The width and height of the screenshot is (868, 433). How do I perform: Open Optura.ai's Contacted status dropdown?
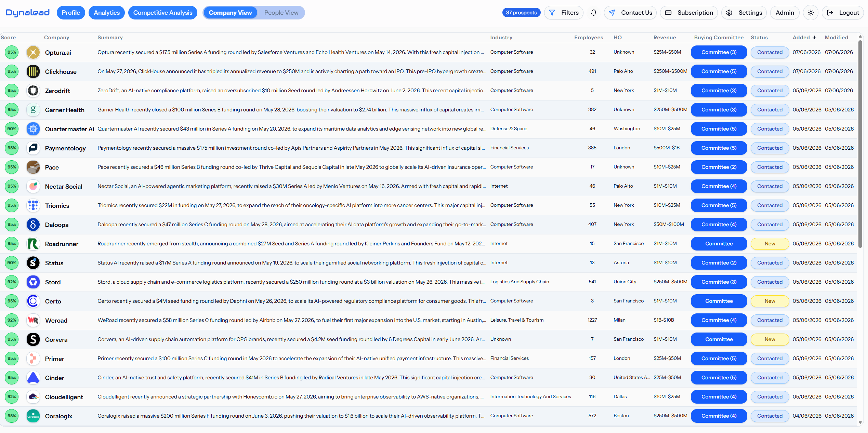click(770, 52)
